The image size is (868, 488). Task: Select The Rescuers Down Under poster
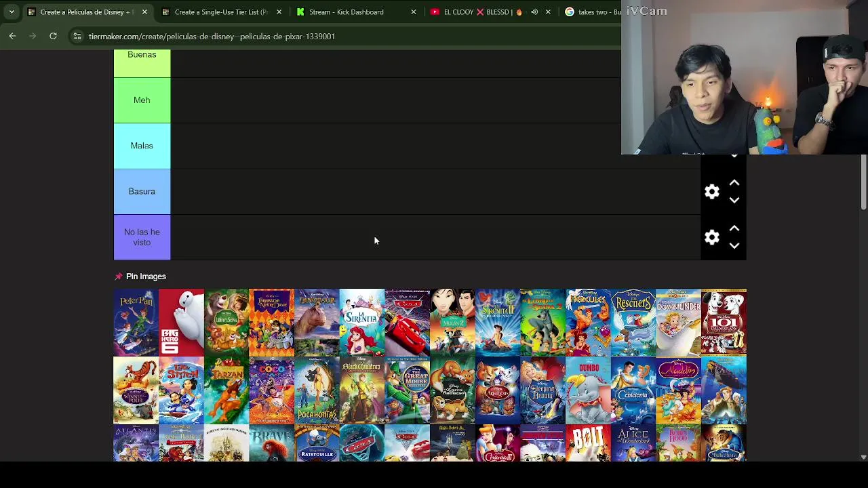tap(678, 323)
